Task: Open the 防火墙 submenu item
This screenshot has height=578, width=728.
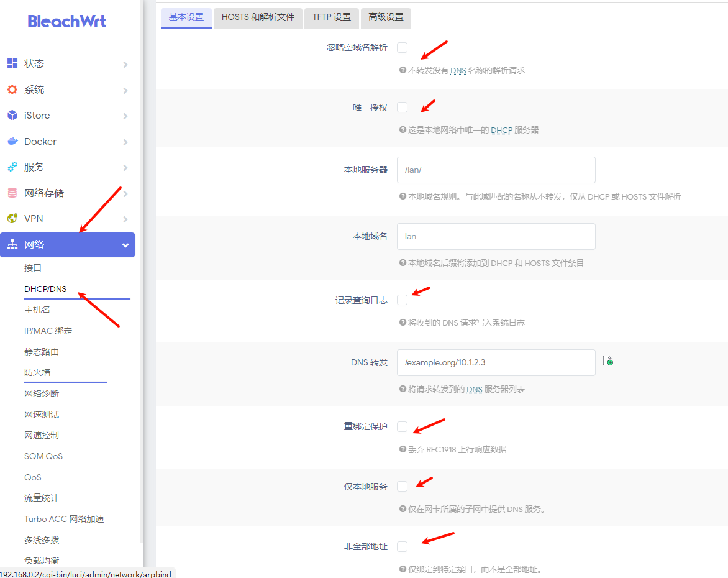Action: pyautogui.click(x=37, y=372)
